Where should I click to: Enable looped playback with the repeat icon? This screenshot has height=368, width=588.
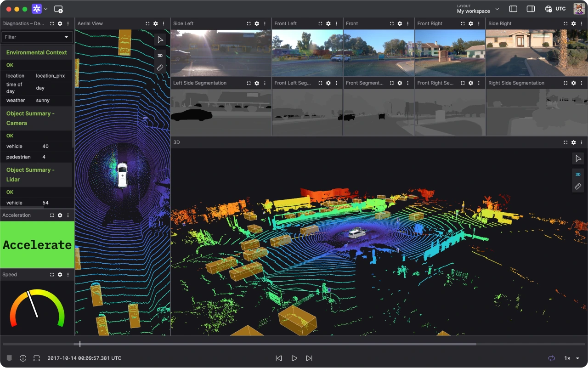tap(551, 358)
